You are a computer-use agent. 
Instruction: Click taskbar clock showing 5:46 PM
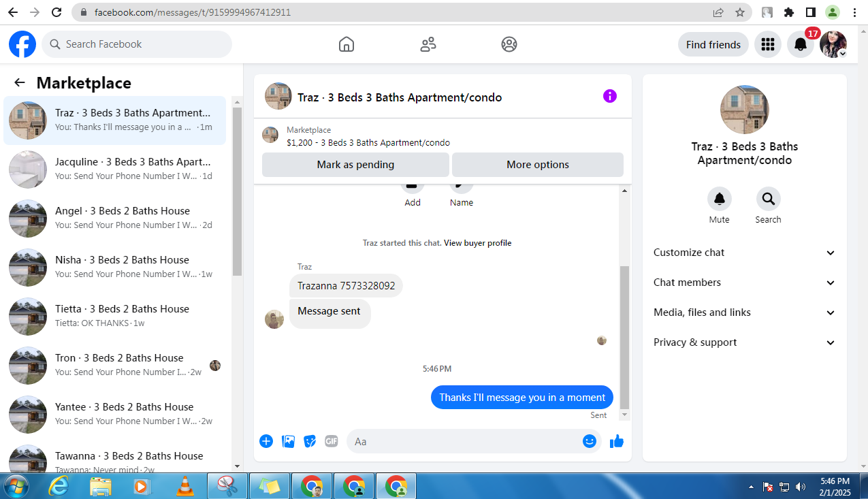[x=835, y=486]
